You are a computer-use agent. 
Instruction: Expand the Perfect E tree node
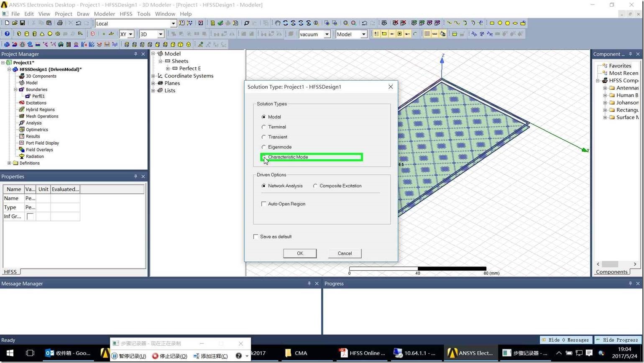pyautogui.click(x=168, y=69)
